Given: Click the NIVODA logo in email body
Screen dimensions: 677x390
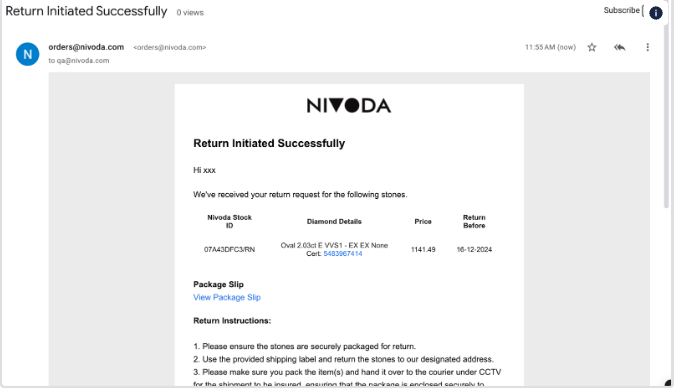Looking at the screenshot, I should pyautogui.click(x=349, y=105).
